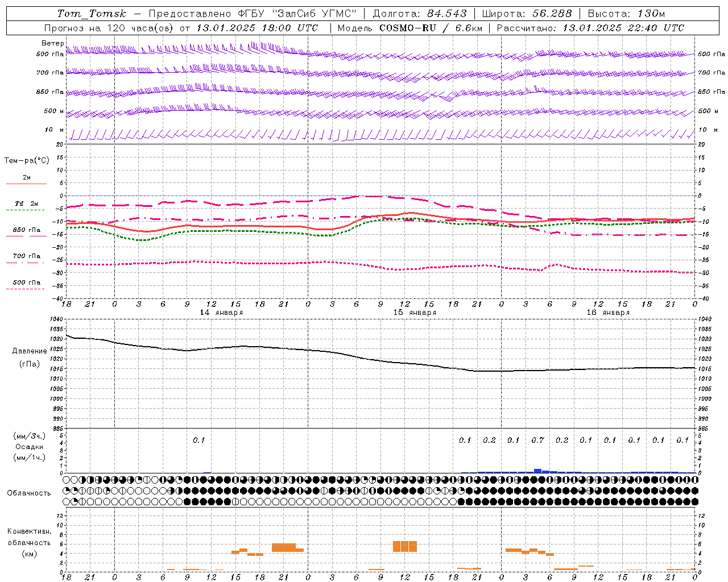Image resolution: width=728 pixels, height=582 pixels.
Task: Click the "(мм/1ч.)" precipitation unit label
Action: point(30,458)
